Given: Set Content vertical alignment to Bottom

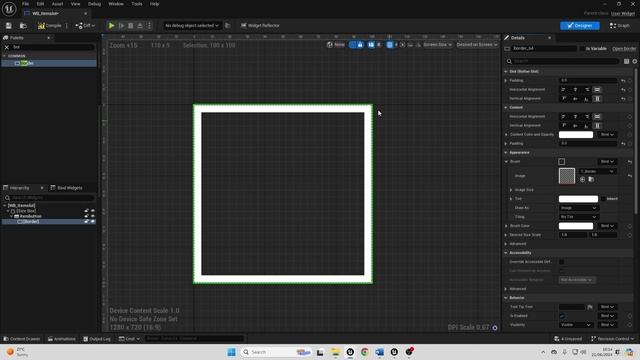Looking at the screenshot, I should [x=587, y=126].
